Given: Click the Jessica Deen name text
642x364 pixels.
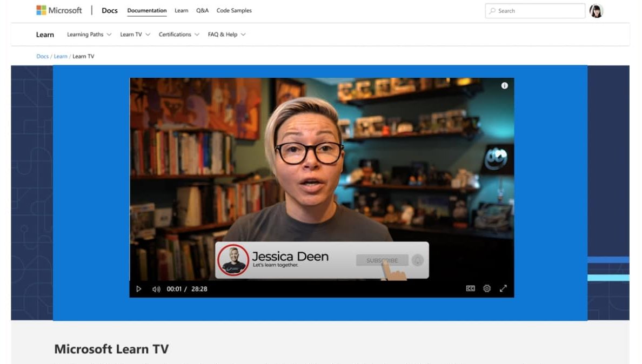Looking at the screenshot, I should [x=290, y=256].
